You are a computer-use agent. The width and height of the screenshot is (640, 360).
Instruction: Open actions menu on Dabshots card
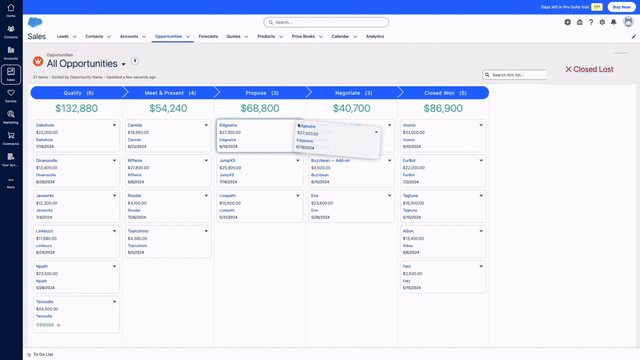[x=114, y=125]
